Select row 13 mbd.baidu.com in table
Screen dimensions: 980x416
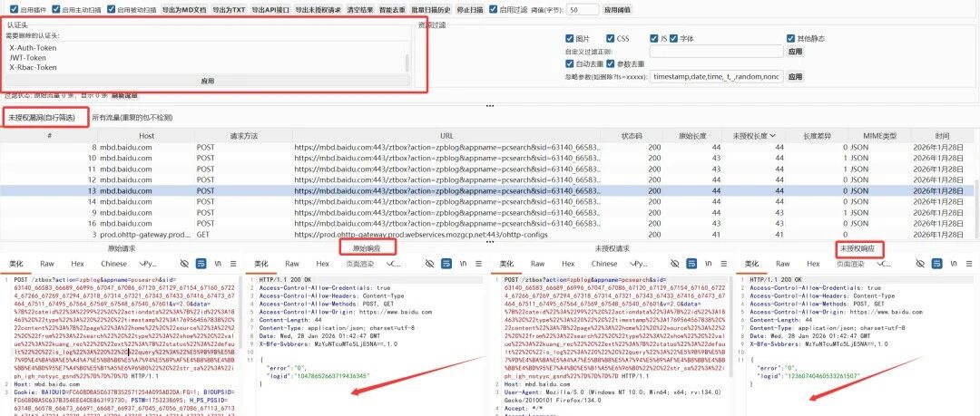tap(487, 190)
